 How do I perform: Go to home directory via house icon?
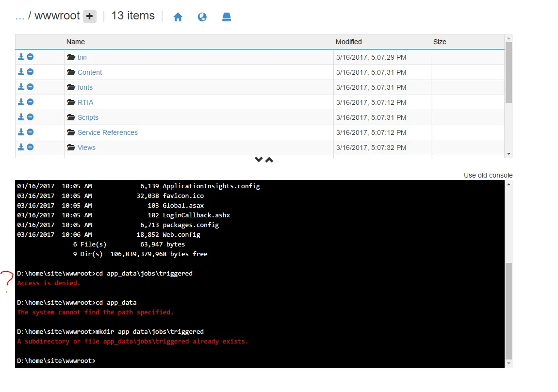(178, 16)
